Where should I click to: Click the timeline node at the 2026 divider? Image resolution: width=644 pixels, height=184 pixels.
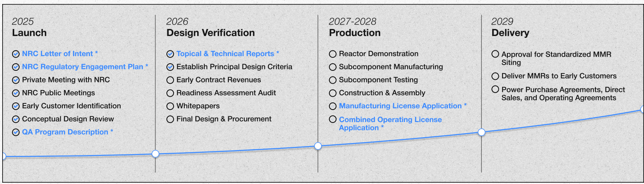[x=155, y=154]
